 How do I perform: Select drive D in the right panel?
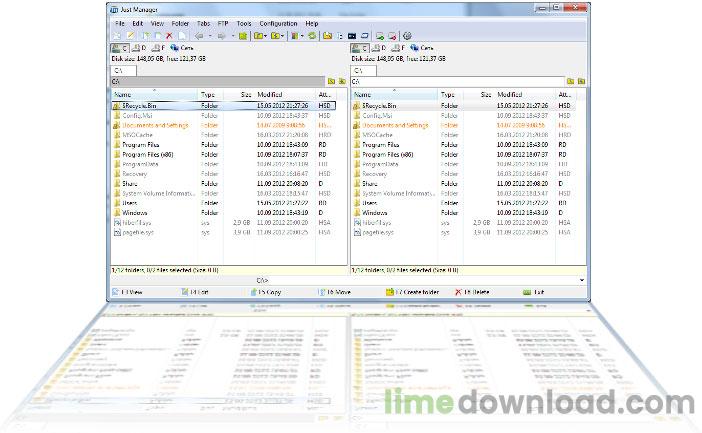click(x=375, y=47)
